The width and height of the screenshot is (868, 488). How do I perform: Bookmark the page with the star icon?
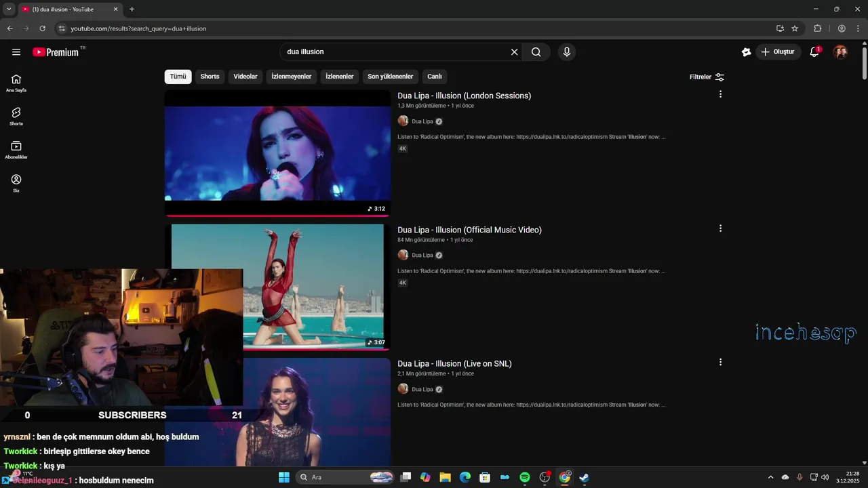[795, 28]
